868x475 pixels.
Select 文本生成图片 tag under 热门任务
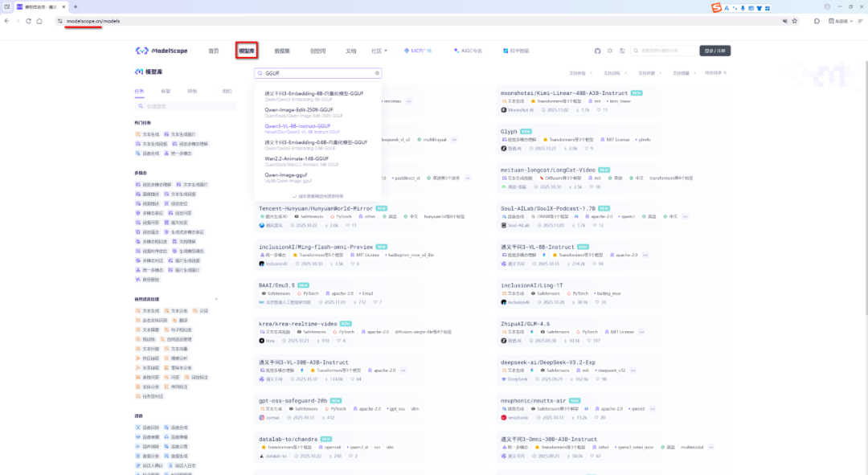tap(179, 134)
